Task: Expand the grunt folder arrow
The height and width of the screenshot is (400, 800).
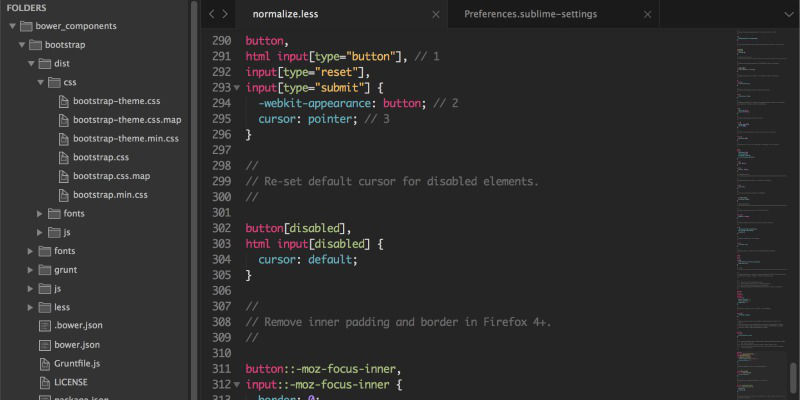Action: (x=31, y=270)
